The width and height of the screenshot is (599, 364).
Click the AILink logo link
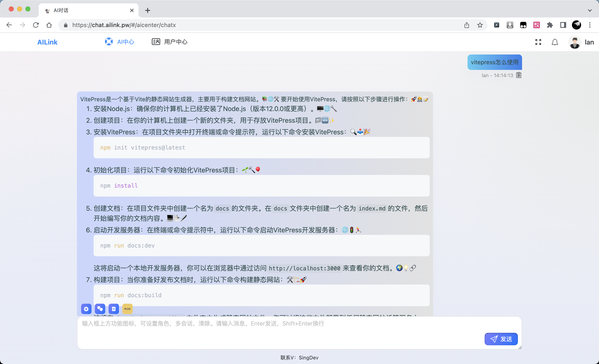pyautogui.click(x=47, y=42)
